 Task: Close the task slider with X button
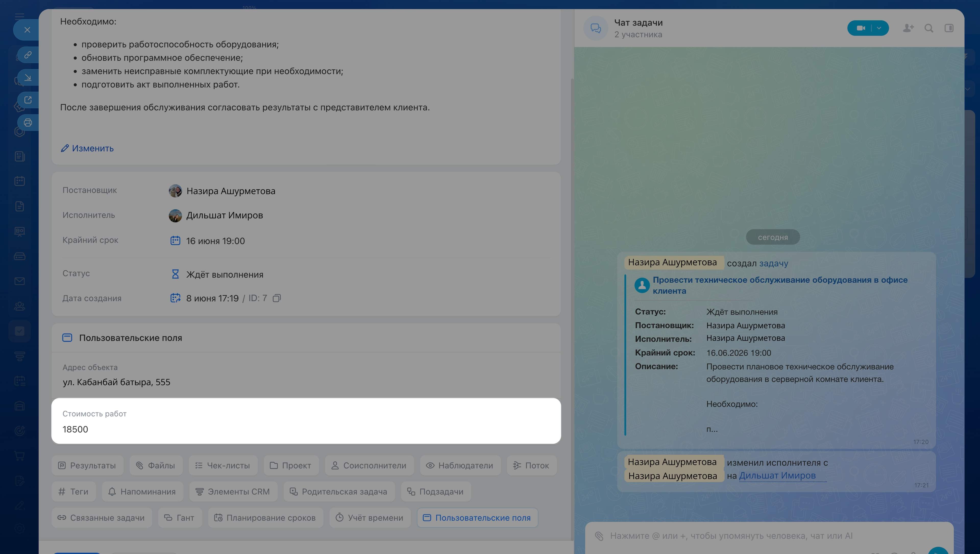(27, 30)
